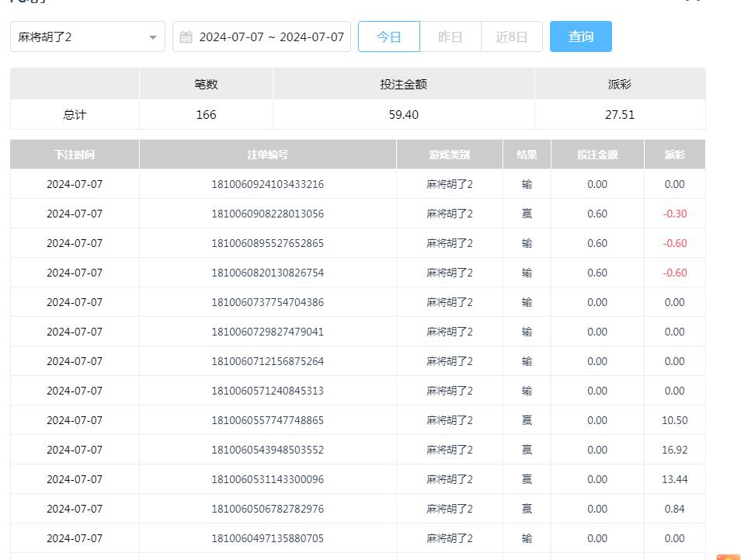Click the red -0.60 payout value
The image size is (741, 560).
click(x=675, y=243)
